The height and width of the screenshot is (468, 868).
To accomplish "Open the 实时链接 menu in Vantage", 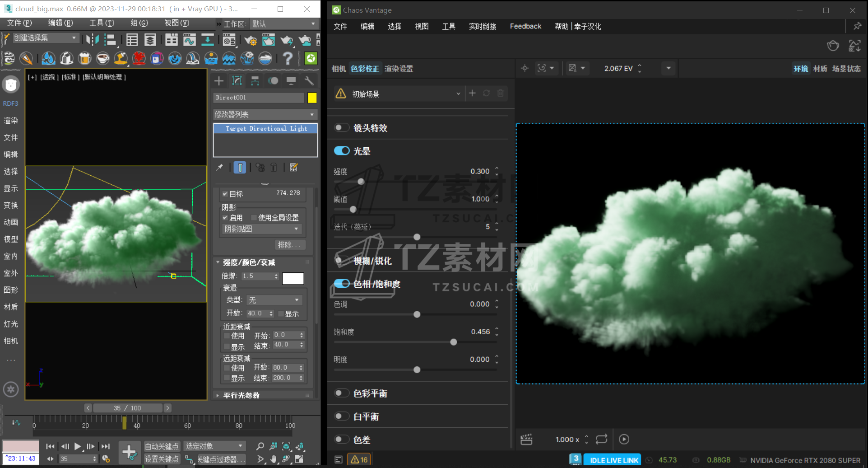I will (x=482, y=26).
